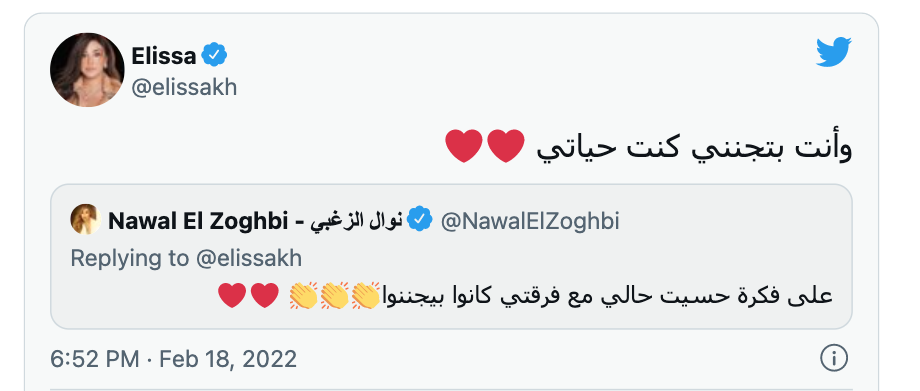The image size is (920, 391).
Task: Click the Twitter bird logo icon
Action: (834, 52)
